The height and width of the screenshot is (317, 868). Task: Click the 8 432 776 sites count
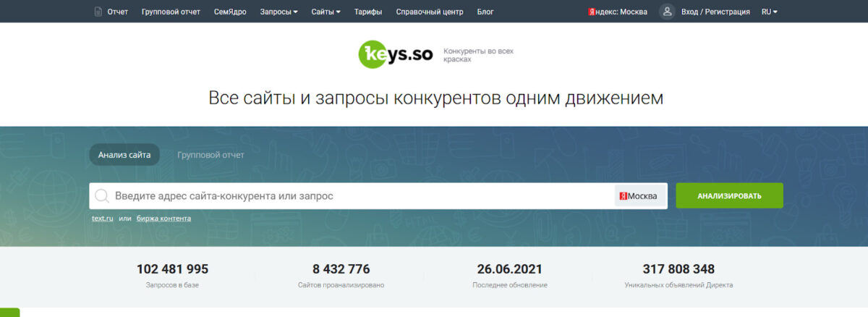click(x=341, y=269)
